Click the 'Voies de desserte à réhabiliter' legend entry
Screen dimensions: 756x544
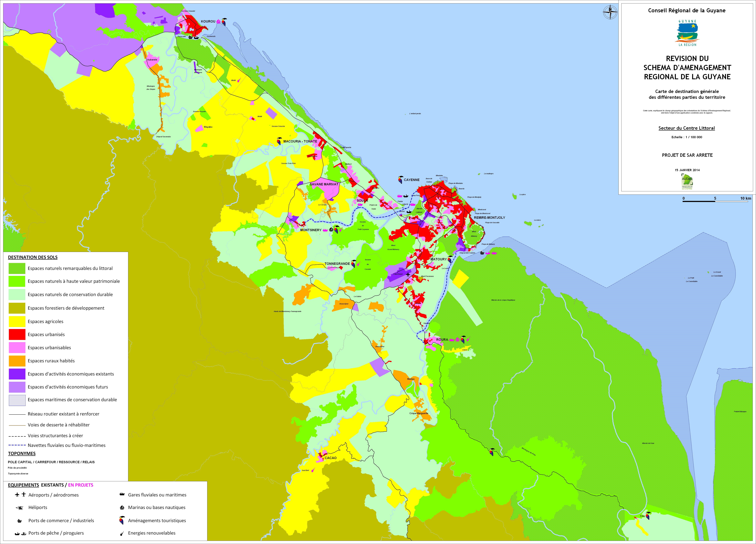coord(49,425)
